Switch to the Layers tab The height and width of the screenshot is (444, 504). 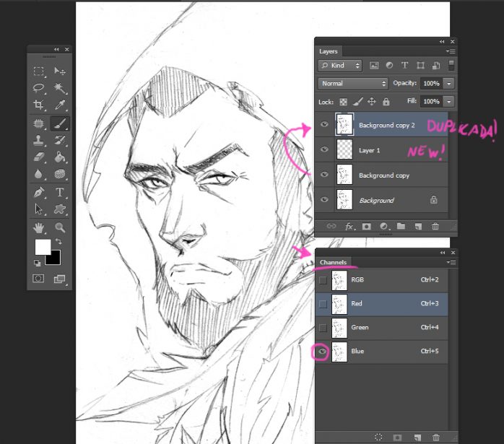[x=329, y=51]
